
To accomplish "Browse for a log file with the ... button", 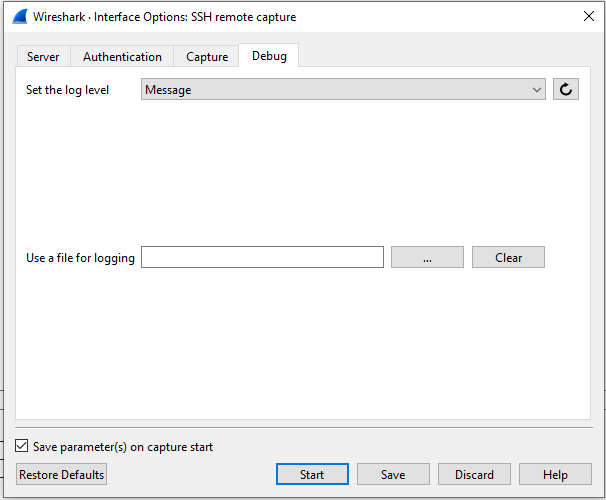I will pyautogui.click(x=427, y=258).
